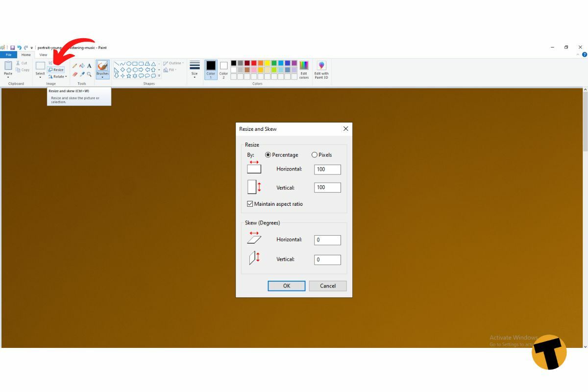The width and height of the screenshot is (588, 392).
Task: Select the Eraser tool
Action: click(74, 74)
